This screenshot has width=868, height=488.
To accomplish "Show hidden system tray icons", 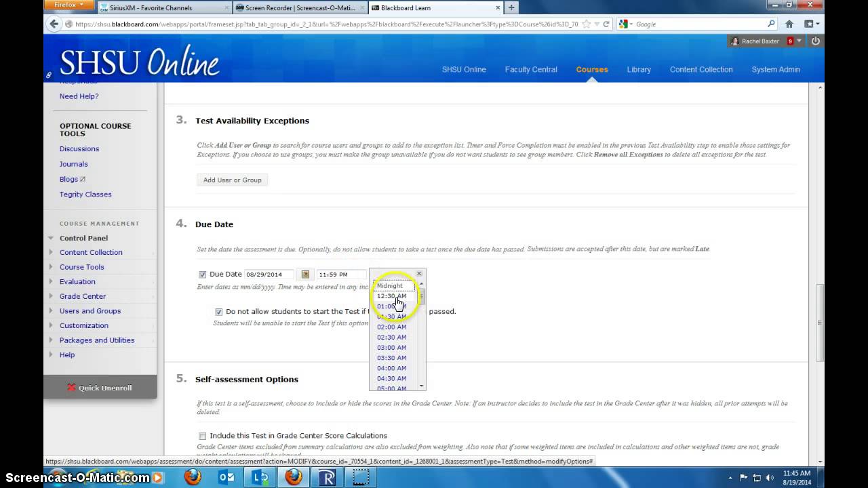I will 731,478.
